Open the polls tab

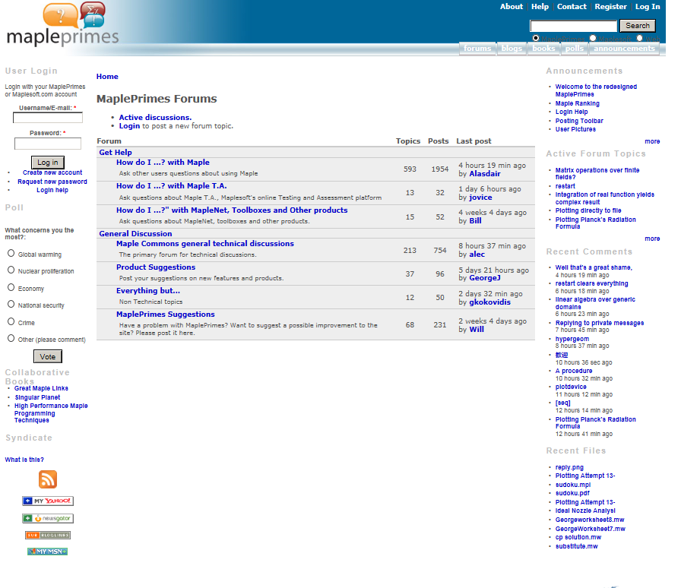[x=575, y=48]
